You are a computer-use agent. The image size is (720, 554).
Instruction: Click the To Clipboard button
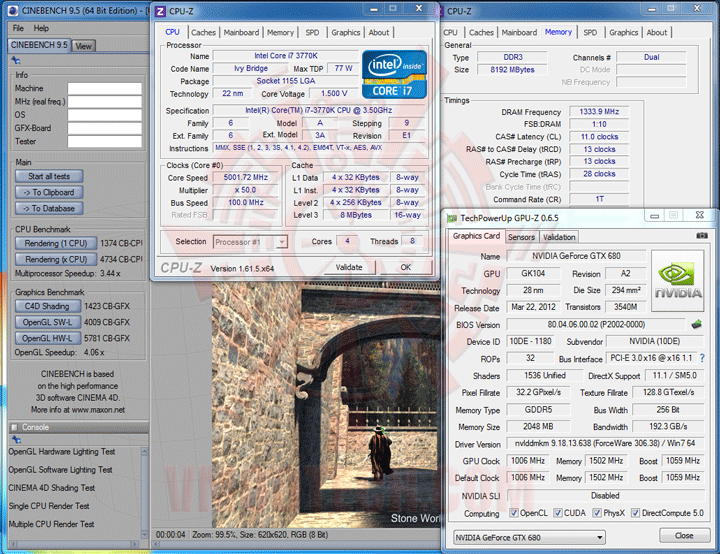[49, 192]
